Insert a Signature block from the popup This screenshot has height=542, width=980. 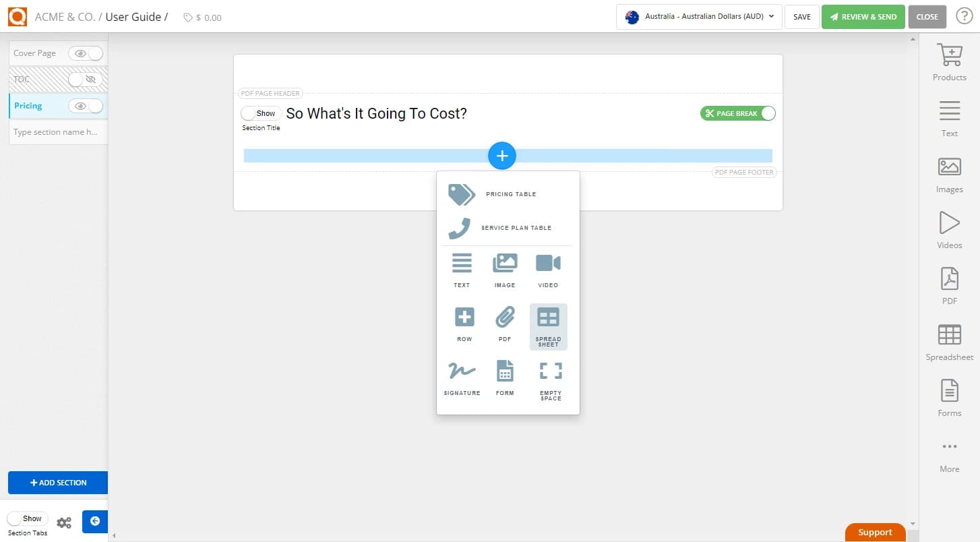click(462, 378)
